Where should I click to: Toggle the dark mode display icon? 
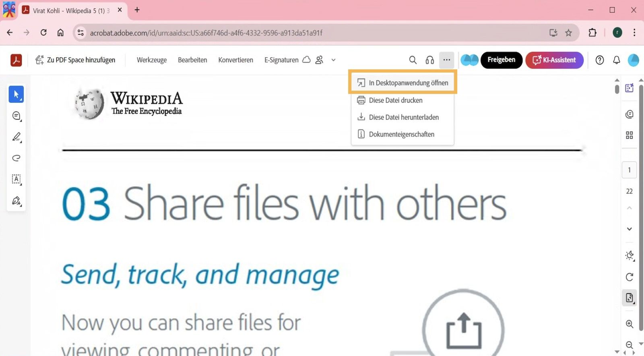click(630, 256)
